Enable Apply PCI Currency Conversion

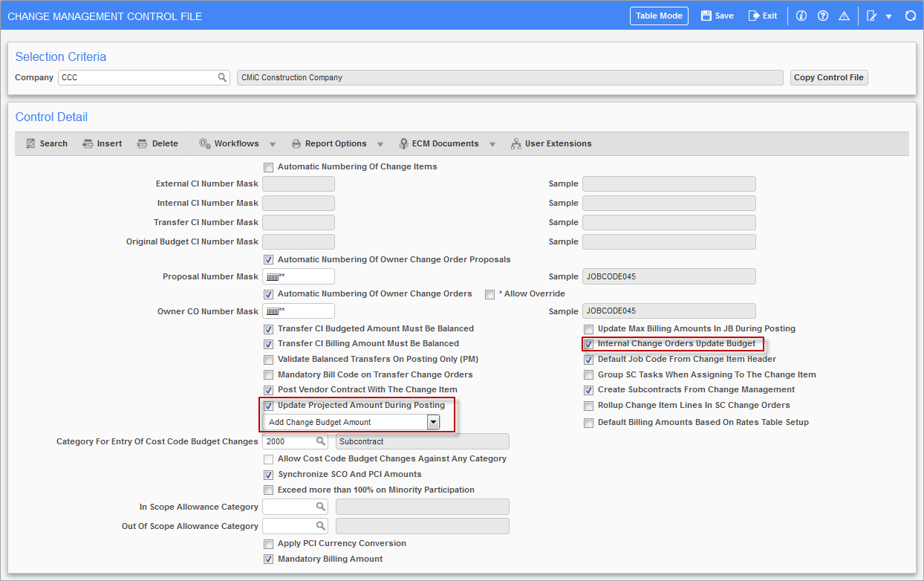[x=268, y=543]
